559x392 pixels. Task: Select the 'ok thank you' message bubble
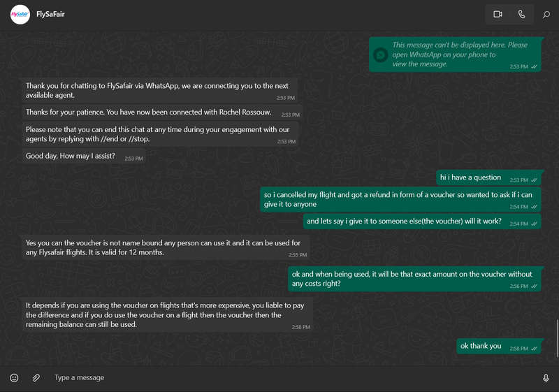click(x=500, y=347)
